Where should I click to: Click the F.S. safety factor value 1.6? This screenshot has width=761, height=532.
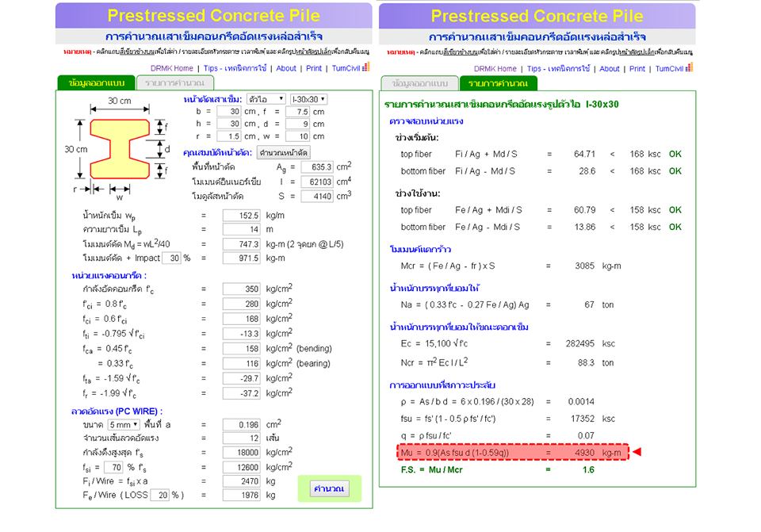click(588, 470)
